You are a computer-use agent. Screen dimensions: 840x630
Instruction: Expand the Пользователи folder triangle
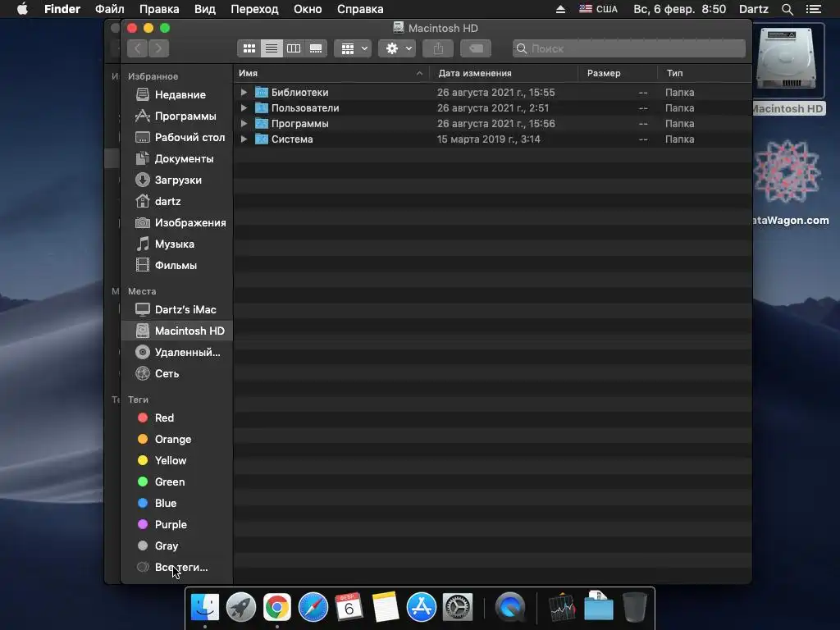[244, 107]
